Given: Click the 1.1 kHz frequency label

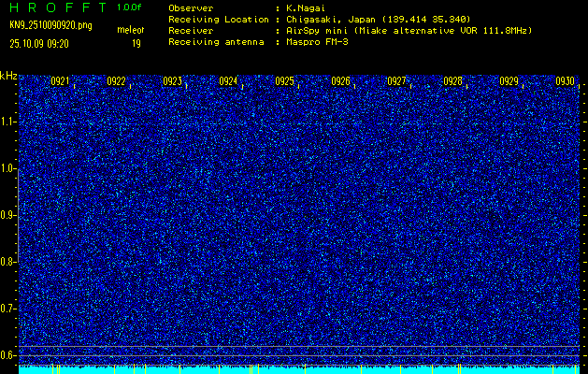Looking at the screenshot, I should coord(8,122).
